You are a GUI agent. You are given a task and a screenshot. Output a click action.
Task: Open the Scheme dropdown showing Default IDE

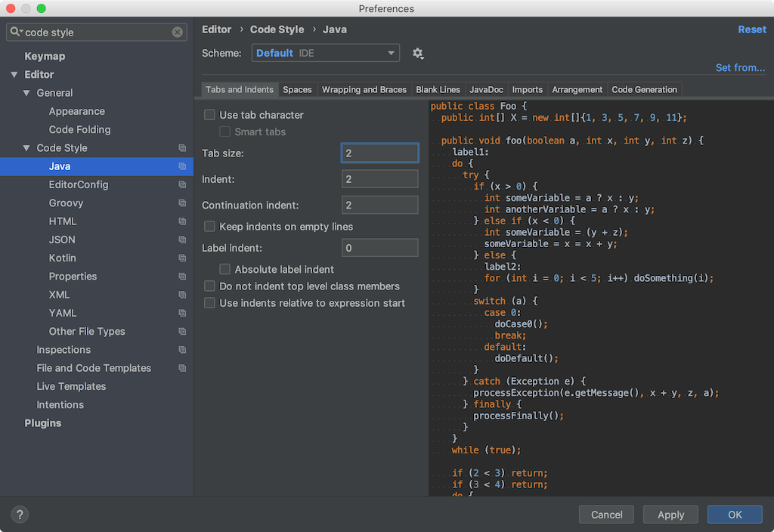pyautogui.click(x=325, y=53)
